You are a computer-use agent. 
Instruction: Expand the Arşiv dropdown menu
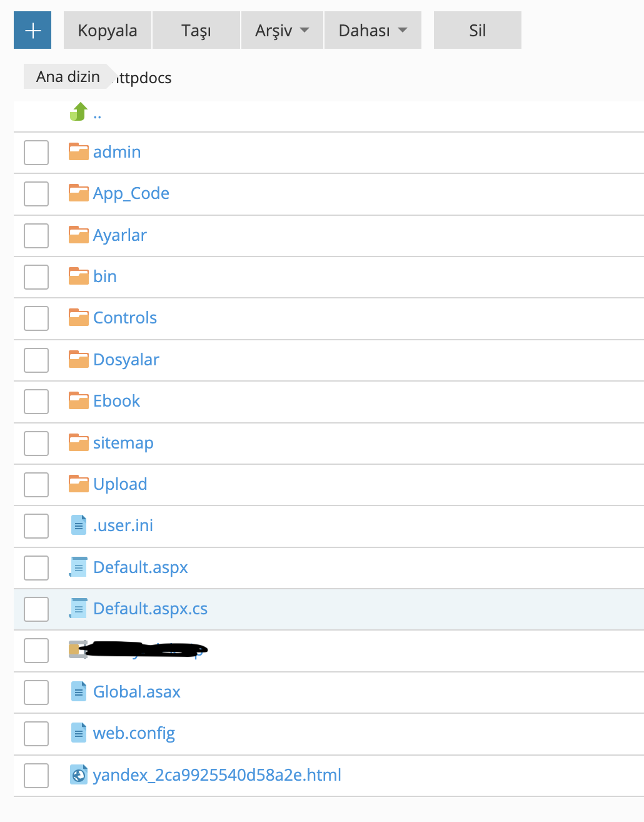[282, 30]
